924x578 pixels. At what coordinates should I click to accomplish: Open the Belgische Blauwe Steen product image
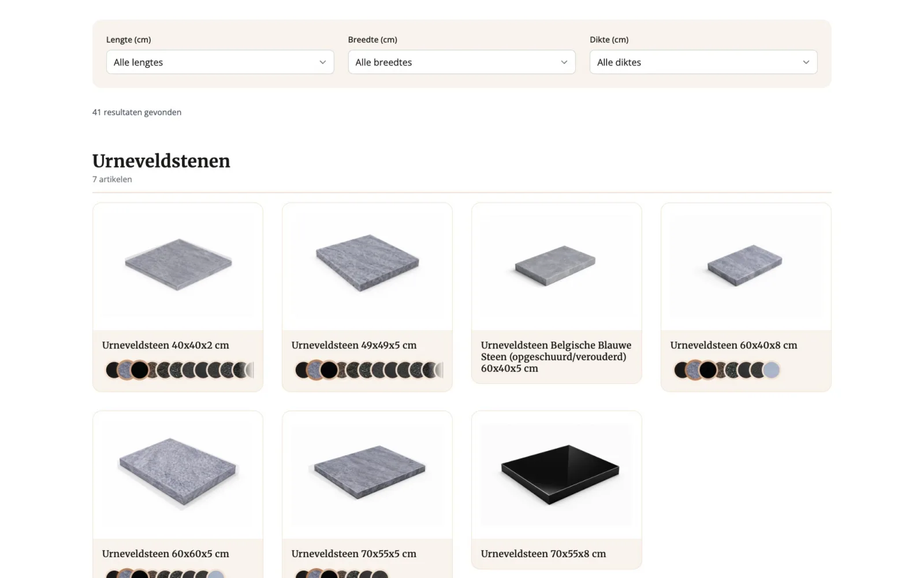pos(557,266)
